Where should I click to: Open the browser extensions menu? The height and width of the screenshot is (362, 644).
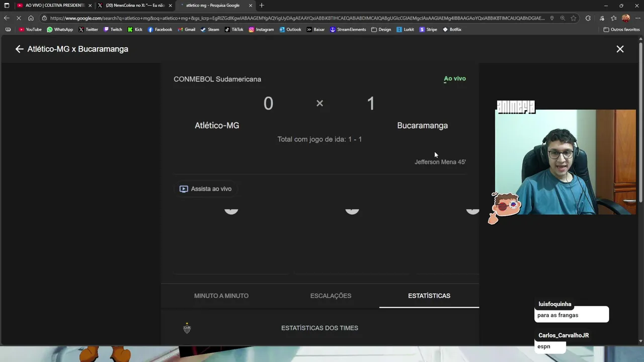pyautogui.click(x=588, y=18)
